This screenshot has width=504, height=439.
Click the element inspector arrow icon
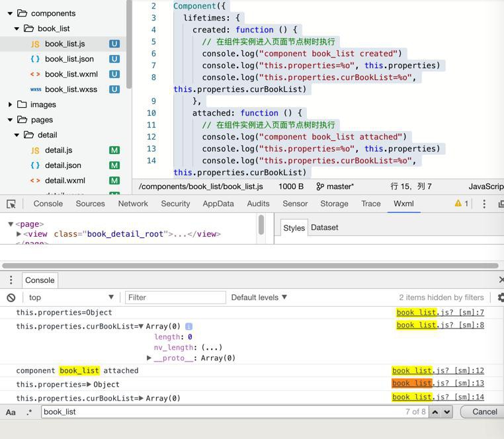point(11,204)
